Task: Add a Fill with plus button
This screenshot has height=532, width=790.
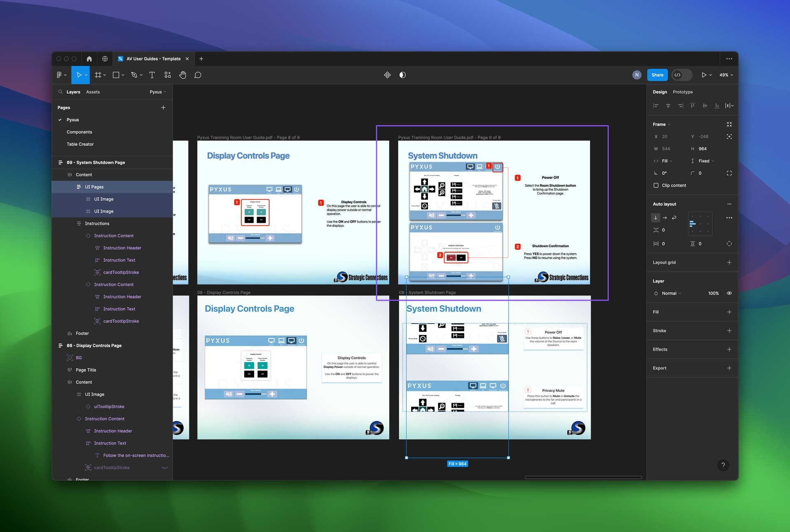Action: [x=729, y=312]
